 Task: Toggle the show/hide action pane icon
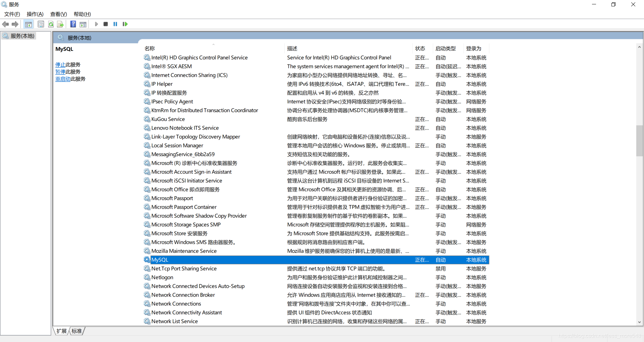tap(83, 24)
